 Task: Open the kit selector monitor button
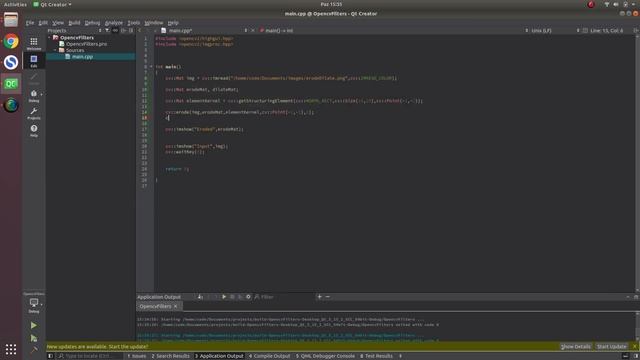coord(34,305)
